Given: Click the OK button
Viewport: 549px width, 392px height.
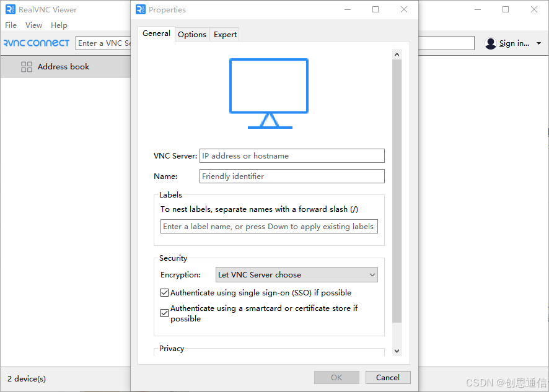Looking at the screenshot, I should point(336,377).
